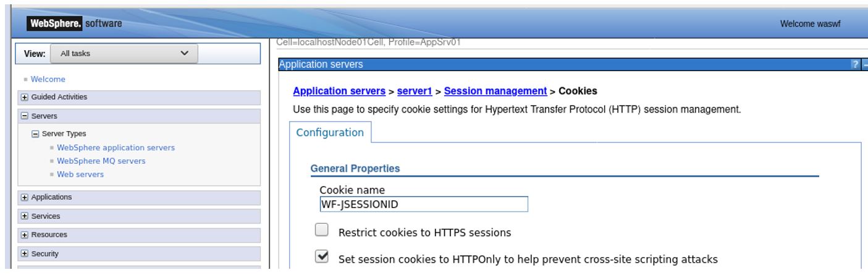Collapse the Servers section

[x=25, y=116]
